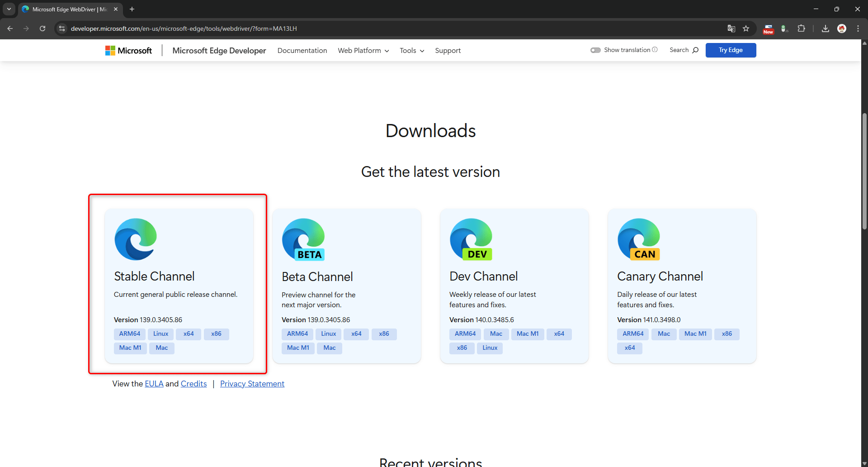Screen dimensions: 868x467
Task: Download Dev Channel Mac driver
Action: (x=496, y=334)
